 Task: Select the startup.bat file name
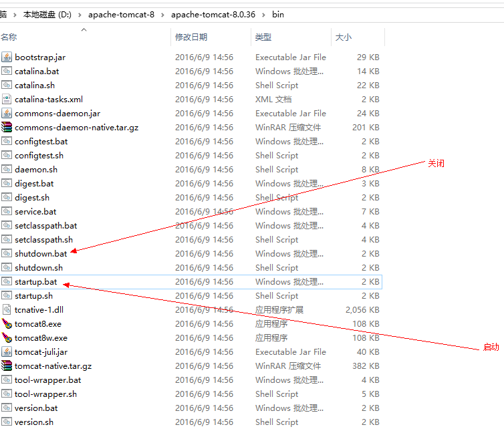pos(35,282)
